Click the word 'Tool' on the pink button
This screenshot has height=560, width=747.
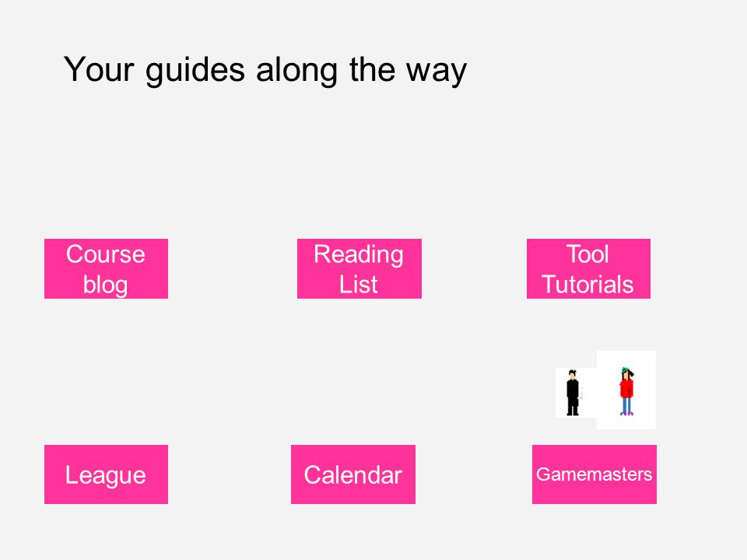587,254
